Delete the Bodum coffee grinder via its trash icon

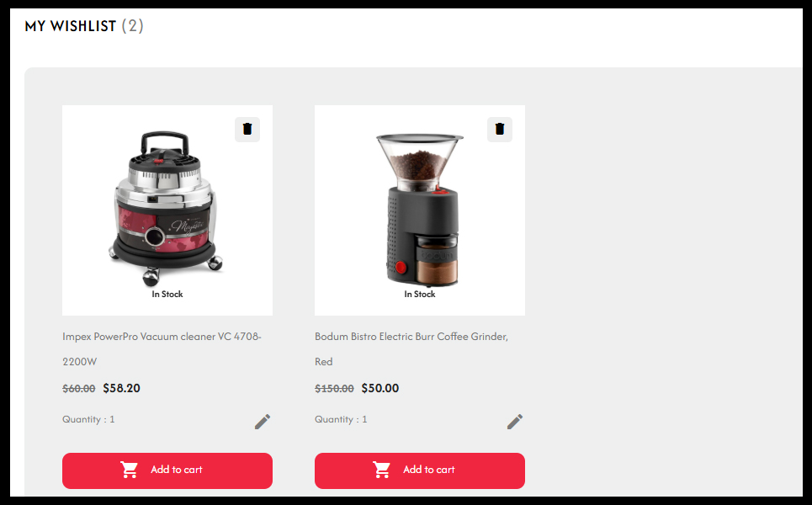point(500,129)
